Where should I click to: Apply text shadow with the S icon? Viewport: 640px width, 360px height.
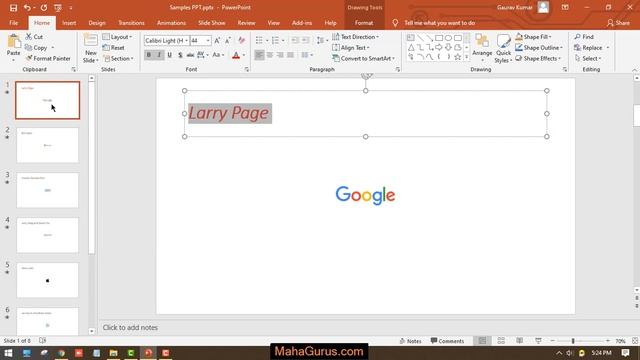[x=180, y=55]
